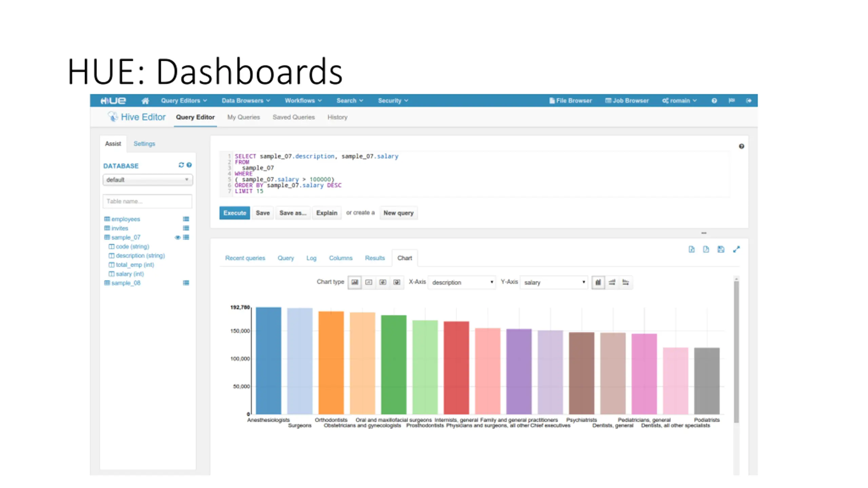The height and width of the screenshot is (488, 868).
Task: Click the employees table in list
Action: point(125,219)
